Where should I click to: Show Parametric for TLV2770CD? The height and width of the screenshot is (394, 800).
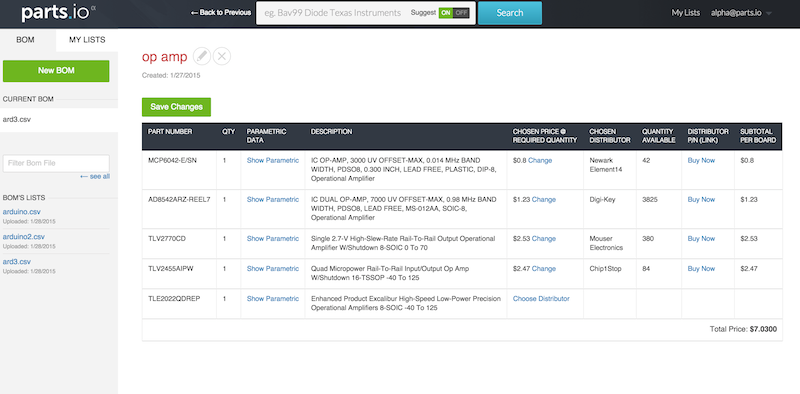273,238
